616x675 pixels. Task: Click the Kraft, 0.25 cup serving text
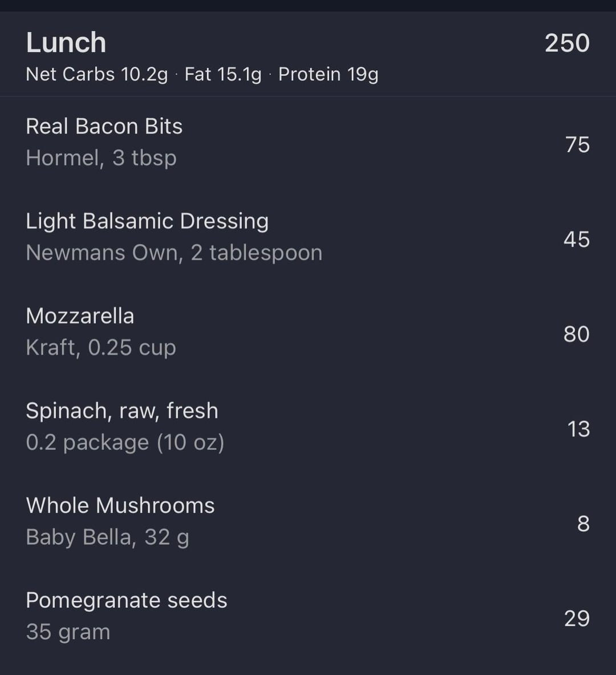point(100,347)
